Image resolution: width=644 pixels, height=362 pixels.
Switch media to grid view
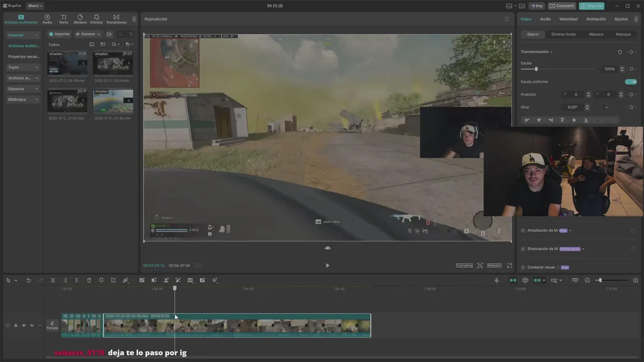(x=104, y=44)
